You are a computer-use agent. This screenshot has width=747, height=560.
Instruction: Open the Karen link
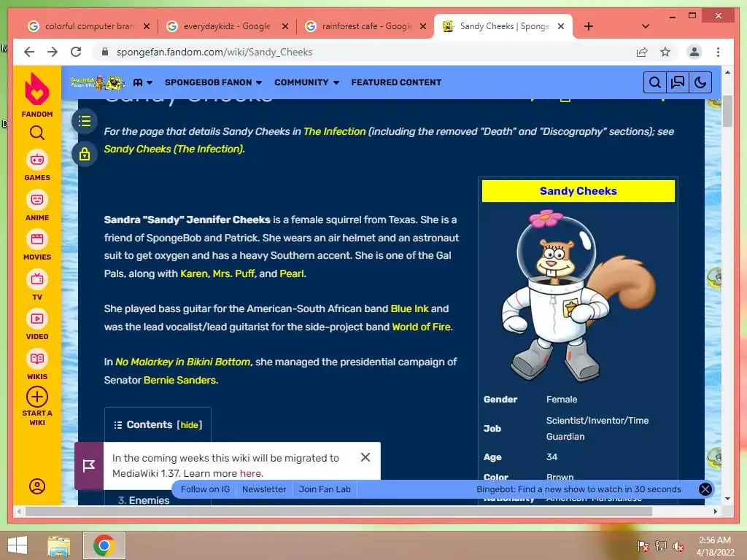click(194, 274)
